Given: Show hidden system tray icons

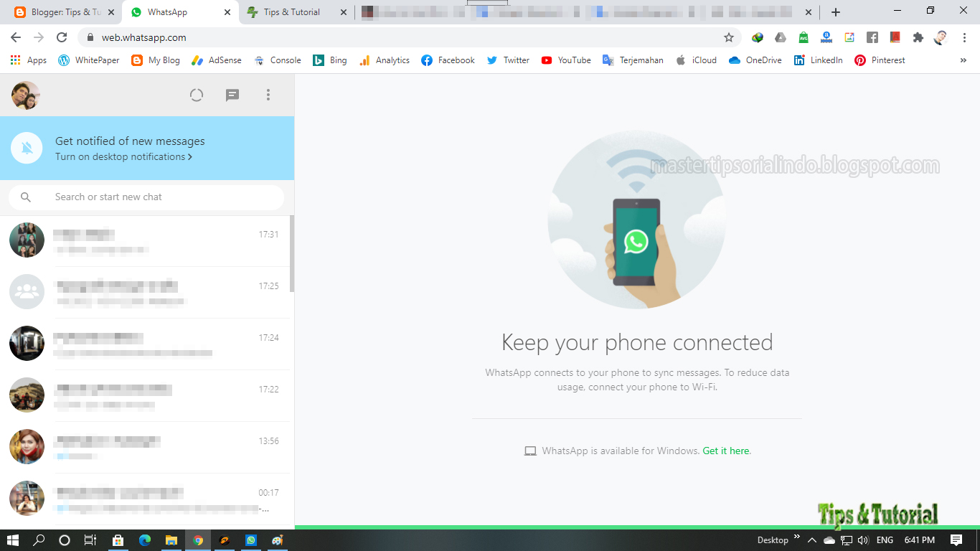Looking at the screenshot, I should coord(812,540).
